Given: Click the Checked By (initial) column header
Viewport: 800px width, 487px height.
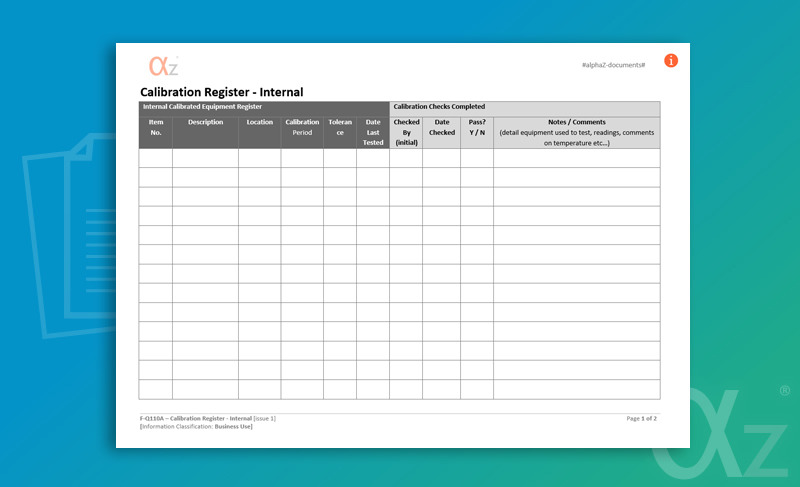Looking at the screenshot, I should pos(406,132).
